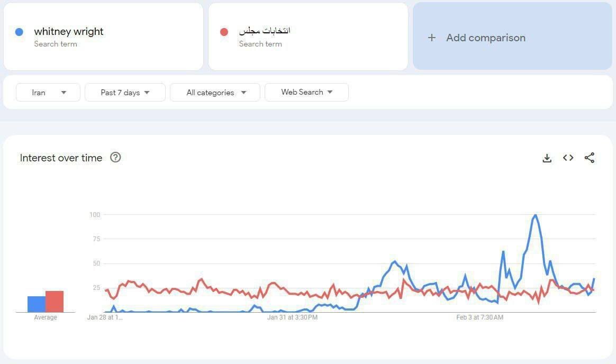Edit the Persian search term box
The image size is (616, 364).
[x=265, y=31]
